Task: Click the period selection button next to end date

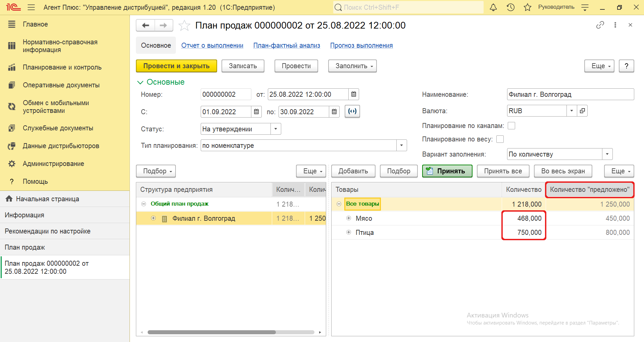Action: (x=352, y=112)
